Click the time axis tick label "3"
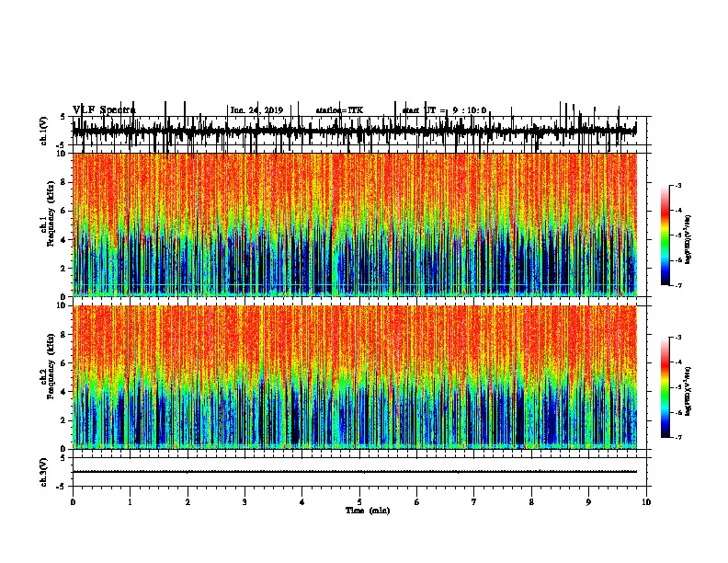This screenshot has height=563, width=728. [x=245, y=502]
